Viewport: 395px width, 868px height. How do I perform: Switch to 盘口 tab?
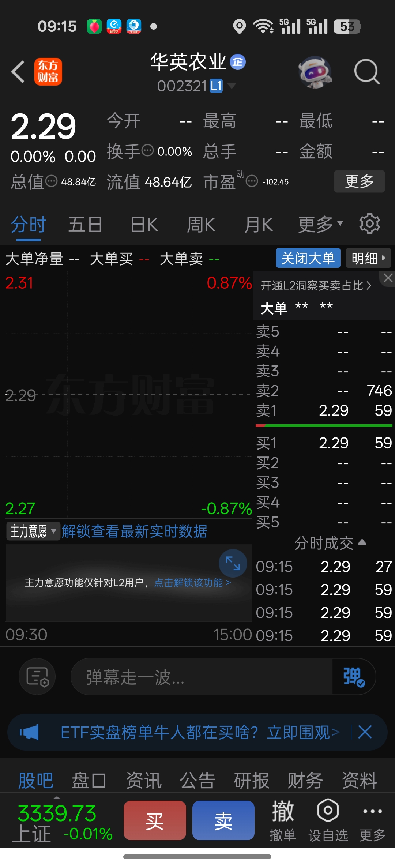tap(89, 780)
